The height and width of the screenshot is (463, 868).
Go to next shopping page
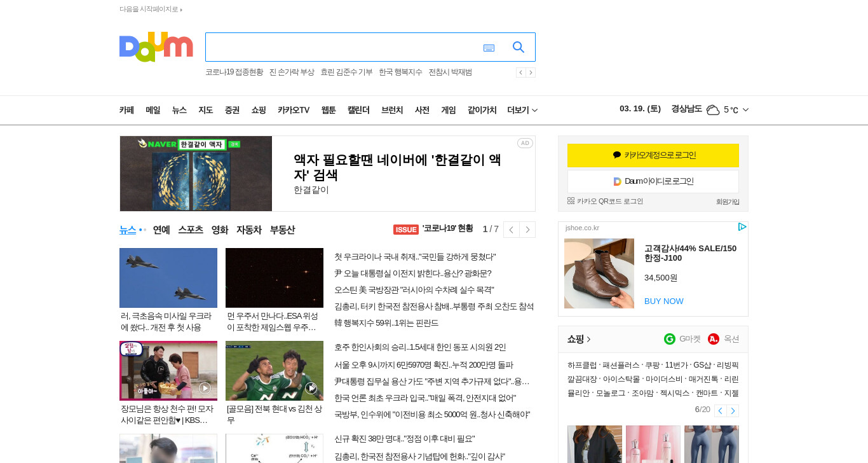click(733, 411)
